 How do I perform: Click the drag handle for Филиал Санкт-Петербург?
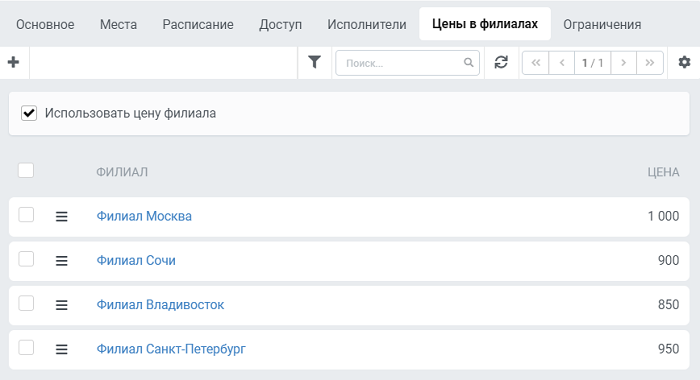(62, 349)
